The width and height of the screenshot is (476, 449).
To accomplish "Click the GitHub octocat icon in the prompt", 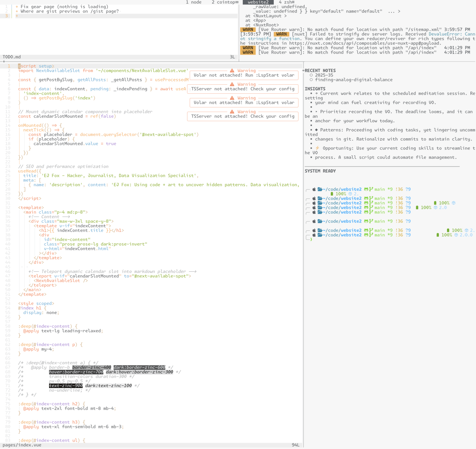I will [x=366, y=189].
